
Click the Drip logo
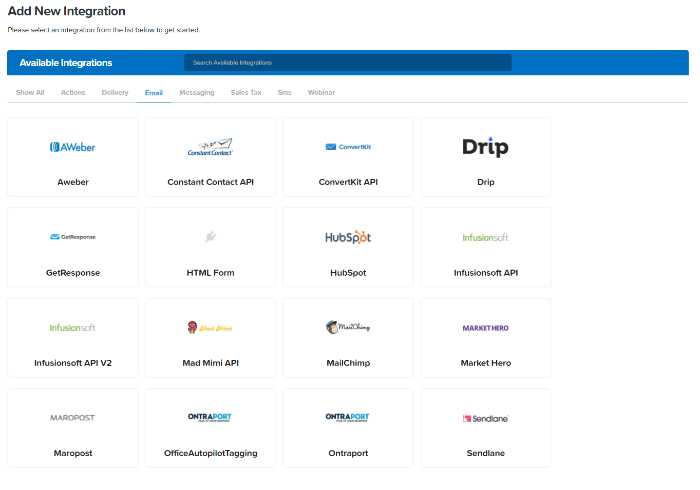[485, 147]
